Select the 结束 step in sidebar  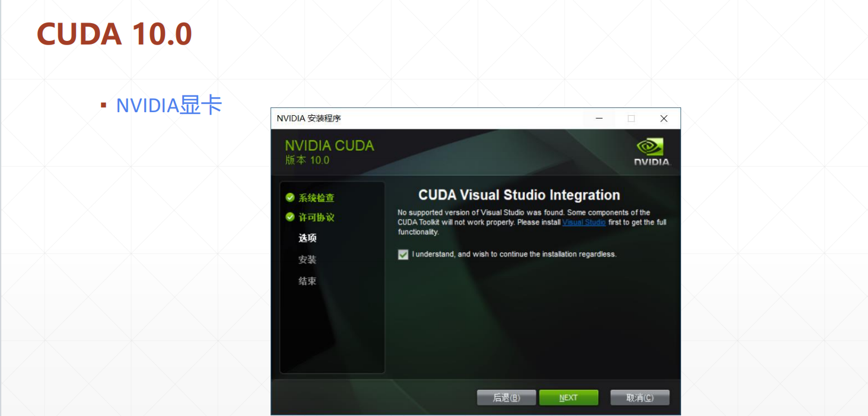point(307,281)
